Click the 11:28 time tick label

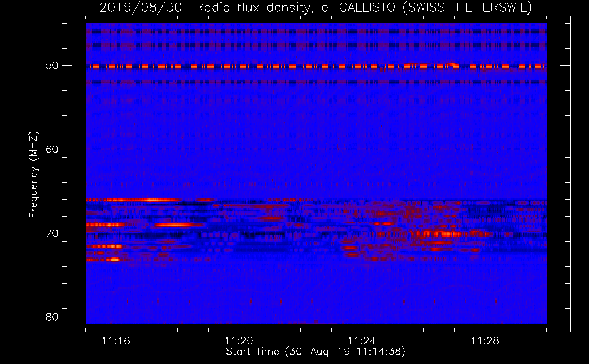coord(485,341)
